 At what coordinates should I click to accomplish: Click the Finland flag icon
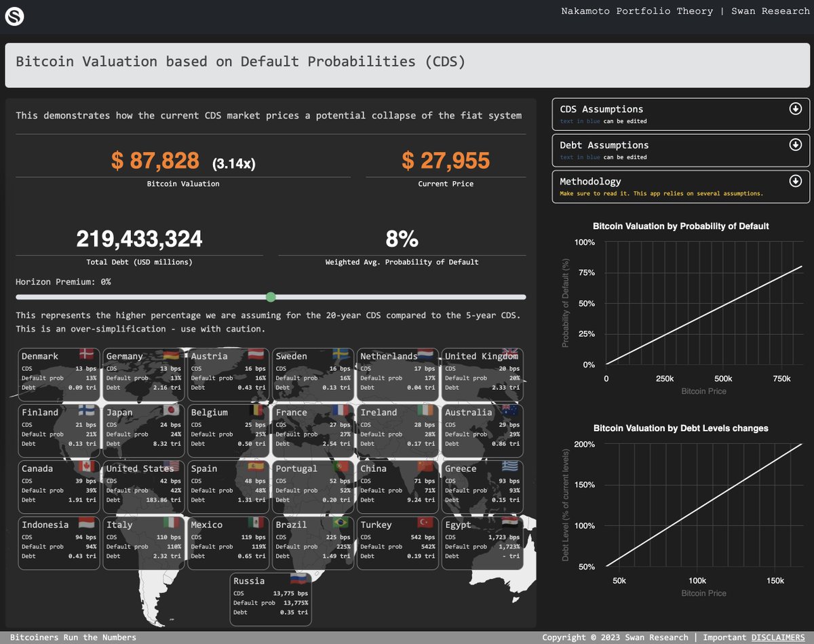pos(87,410)
